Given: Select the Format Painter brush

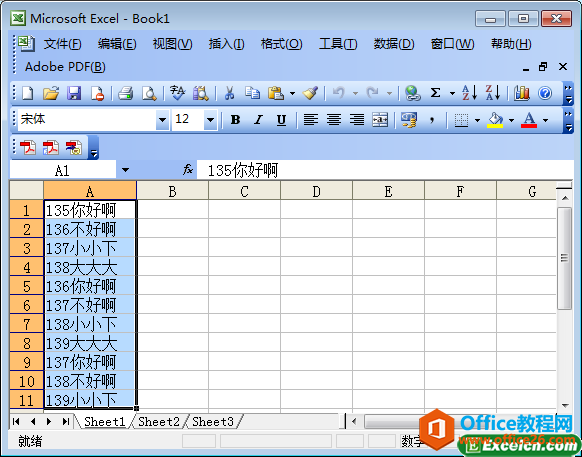Looking at the screenshot, I should click(310, 93).
